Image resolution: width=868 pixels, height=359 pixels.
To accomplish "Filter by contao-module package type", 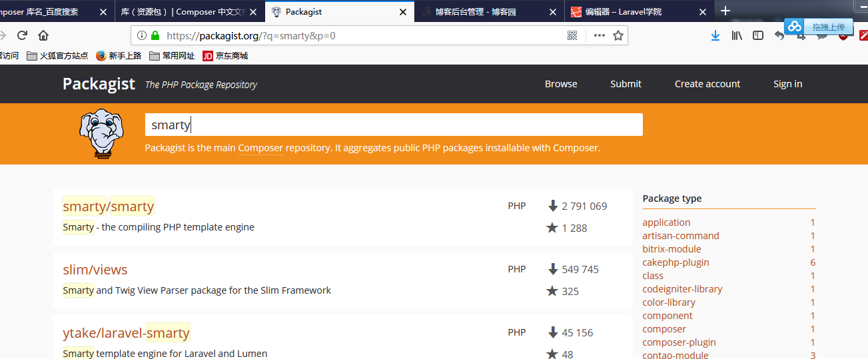I will coord(675,355).
